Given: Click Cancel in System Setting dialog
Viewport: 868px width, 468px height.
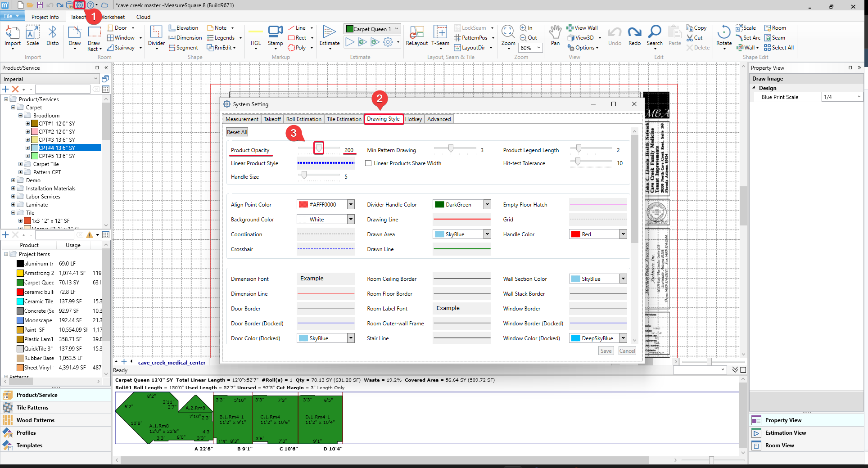Looking at the screenshot, I should (x=627, y=351).
